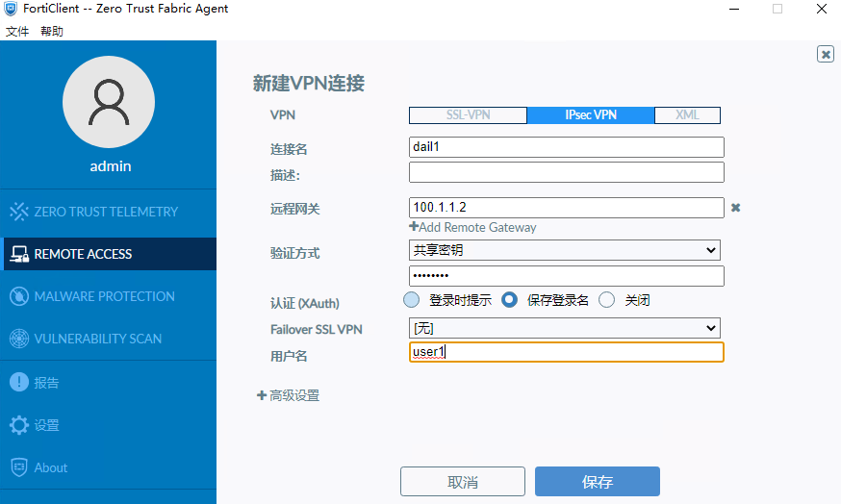This screenshot has height=504, width=841.
Task: Open the 验证方式 dropdown
Action: pyautogui.click(x=566, y=250)
